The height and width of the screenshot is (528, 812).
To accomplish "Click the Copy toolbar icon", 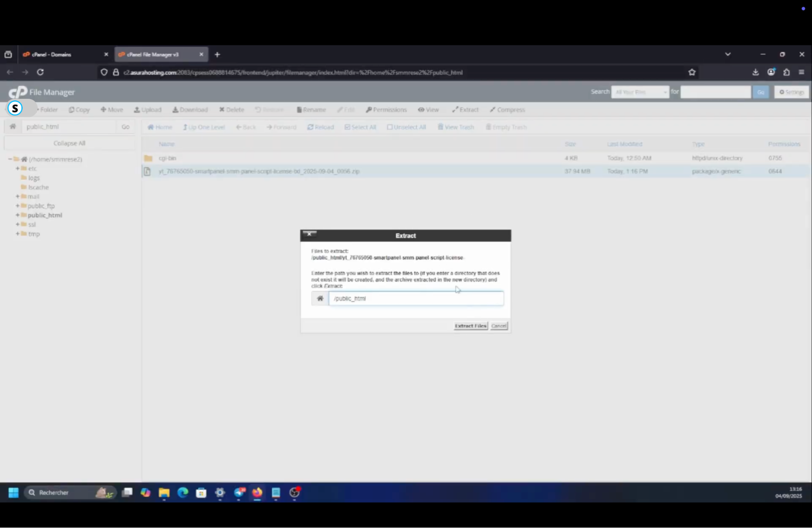I will coord(79,109).
